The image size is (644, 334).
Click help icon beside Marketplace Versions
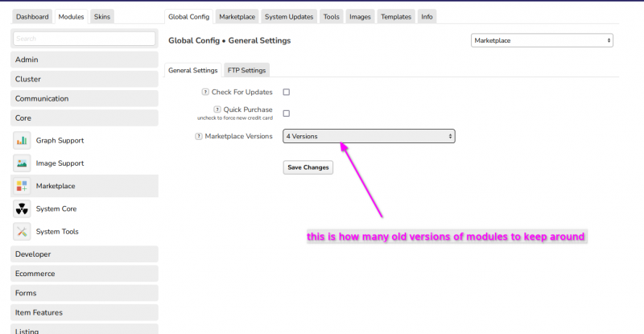(x=199, y=137)
